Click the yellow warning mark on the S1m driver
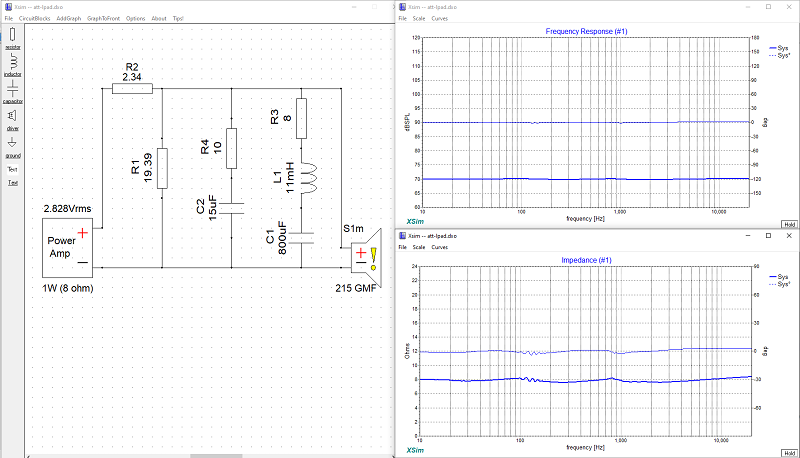800x458 pixels. pyautogui.click(x=374, y=258)
